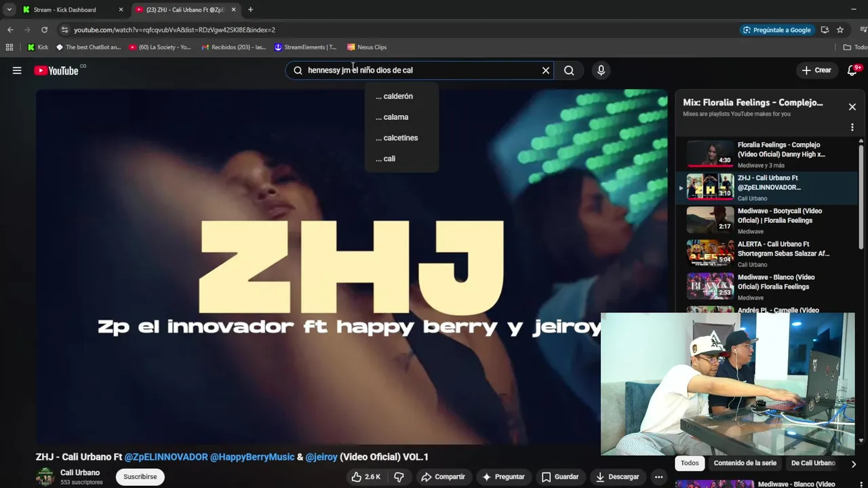
Task: Go to the YouTube home logo
Action: click(x=56, y=70)
